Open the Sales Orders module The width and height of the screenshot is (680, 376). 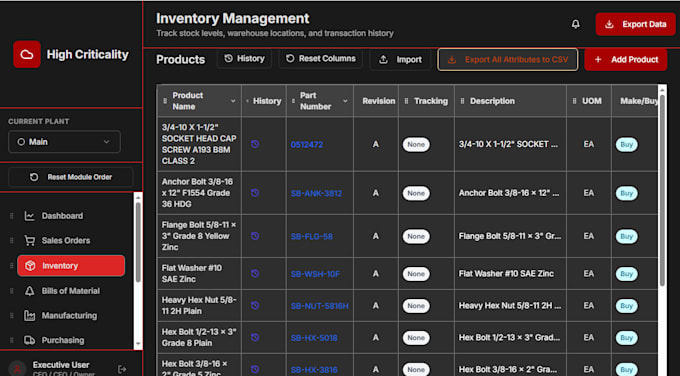coord(66,240)
